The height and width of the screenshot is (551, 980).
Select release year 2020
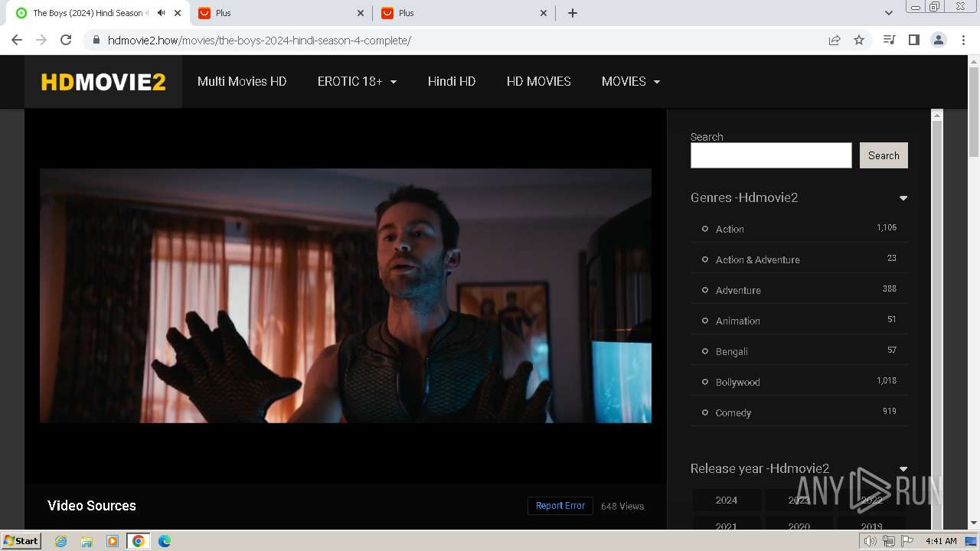point(799,525)
